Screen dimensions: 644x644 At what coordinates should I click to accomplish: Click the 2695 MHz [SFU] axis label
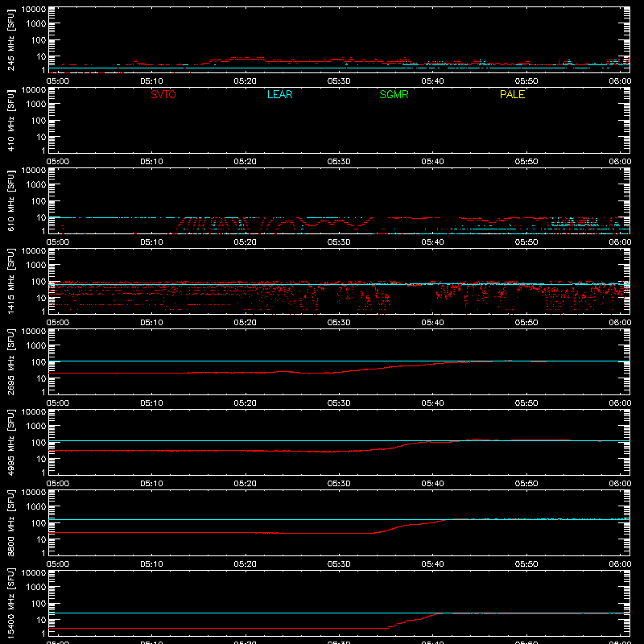coord(10,362)
